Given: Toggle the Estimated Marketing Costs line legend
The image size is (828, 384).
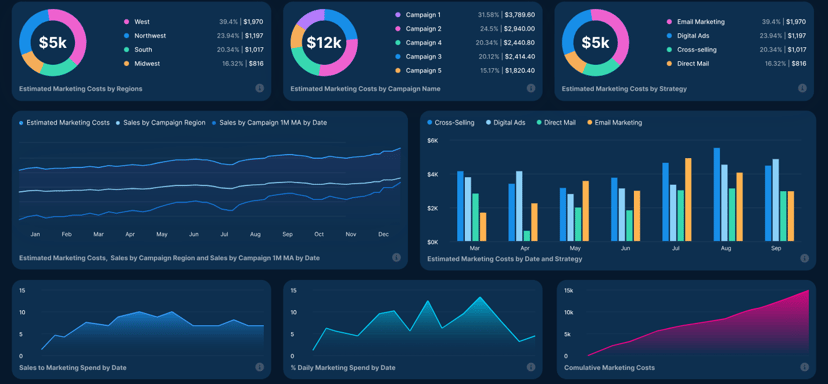Looking at the screenshot, I should pyautogui.click(x=64, y=123).
